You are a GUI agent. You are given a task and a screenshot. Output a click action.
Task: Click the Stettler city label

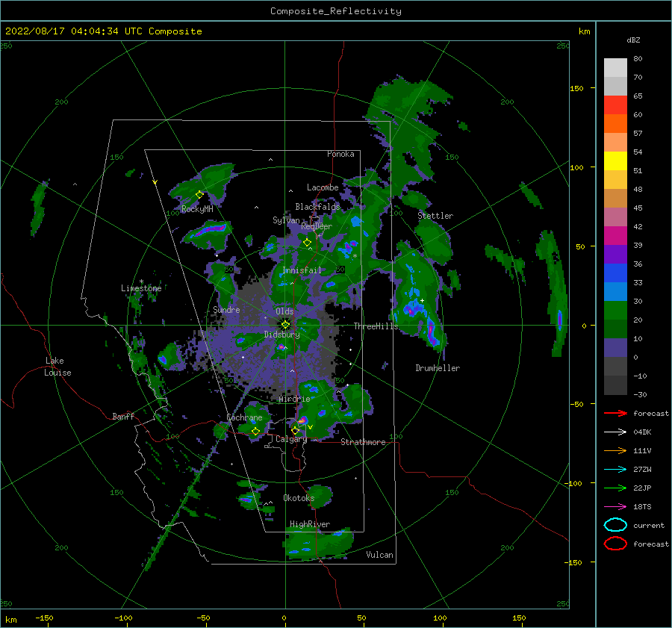435,216
